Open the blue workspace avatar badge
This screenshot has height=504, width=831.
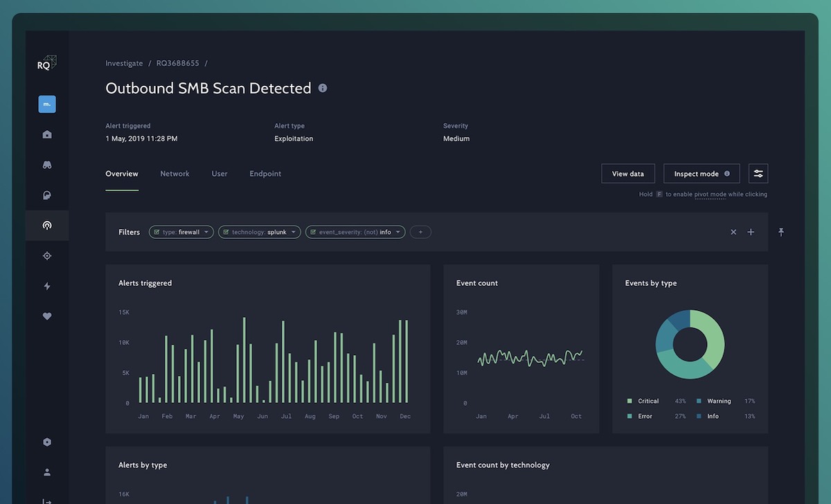coord(47,104)
